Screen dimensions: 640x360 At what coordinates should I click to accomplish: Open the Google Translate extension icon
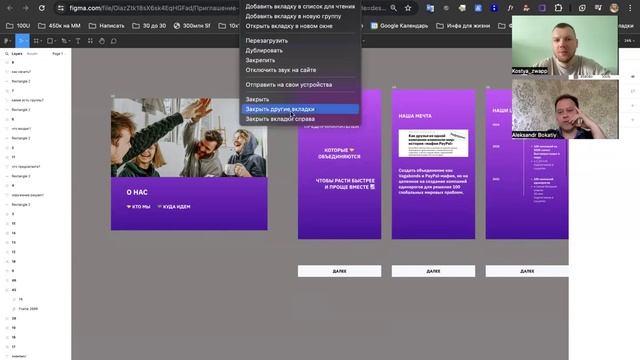pos(430,8)
